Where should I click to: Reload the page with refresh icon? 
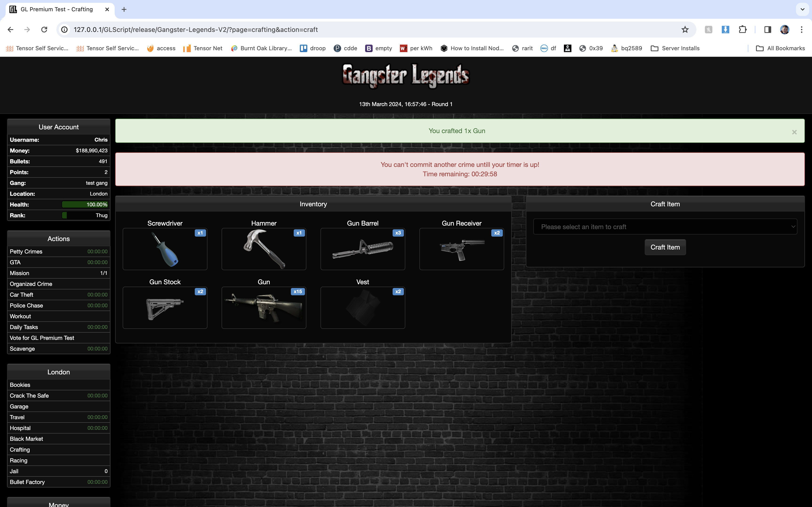pyautogui.click(x=44, y=30)
